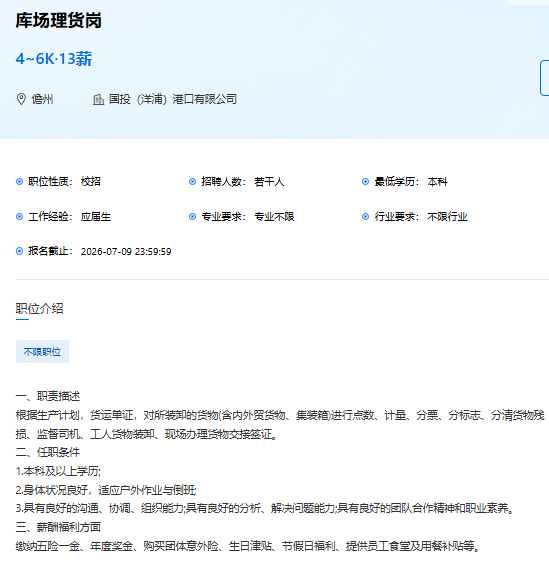Click the bullet icon next to 最低学历
The image size is (549, 567).
365,182
